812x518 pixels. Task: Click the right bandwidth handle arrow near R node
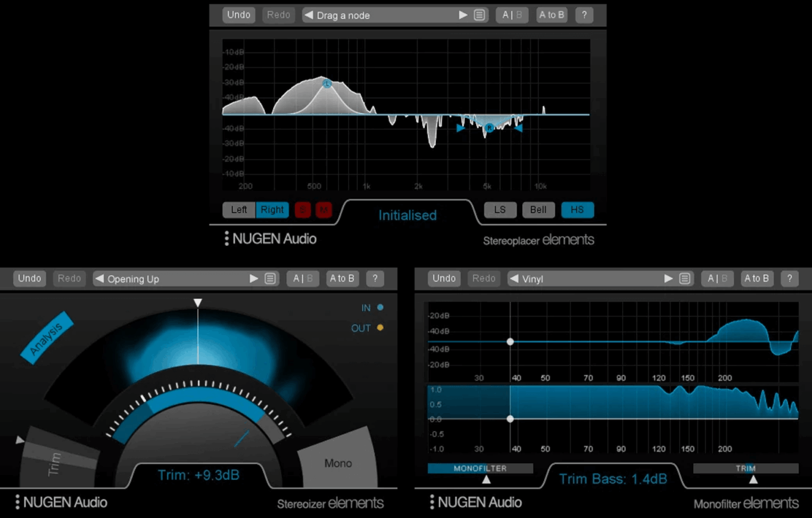(518, 128)
